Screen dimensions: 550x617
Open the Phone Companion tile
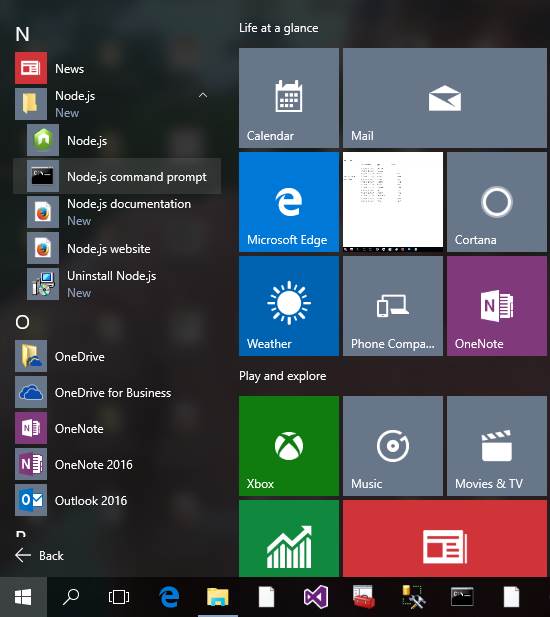pyautogui.click(x=393, y=306)
